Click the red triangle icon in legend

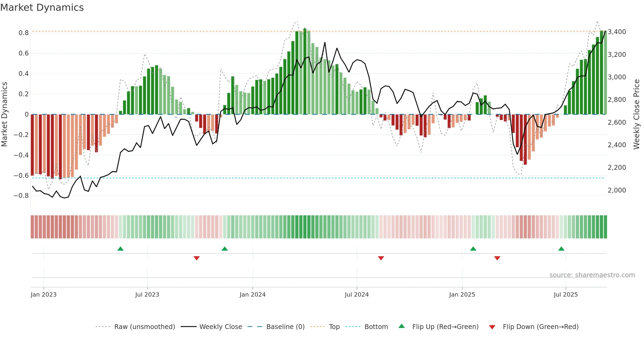[x=492, y=327]
